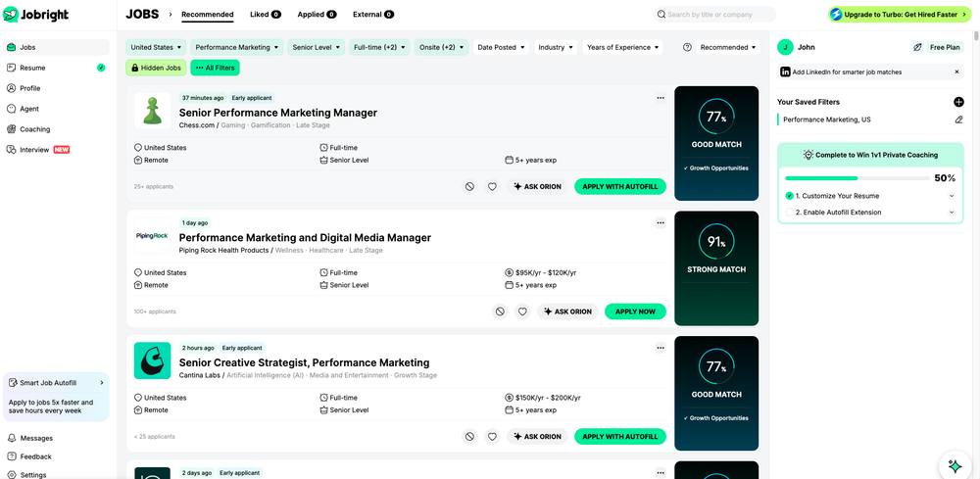Click the Cantina Labs logo
Image resolution: width=980 pixels, height=479 pixels.
(152, 361)
